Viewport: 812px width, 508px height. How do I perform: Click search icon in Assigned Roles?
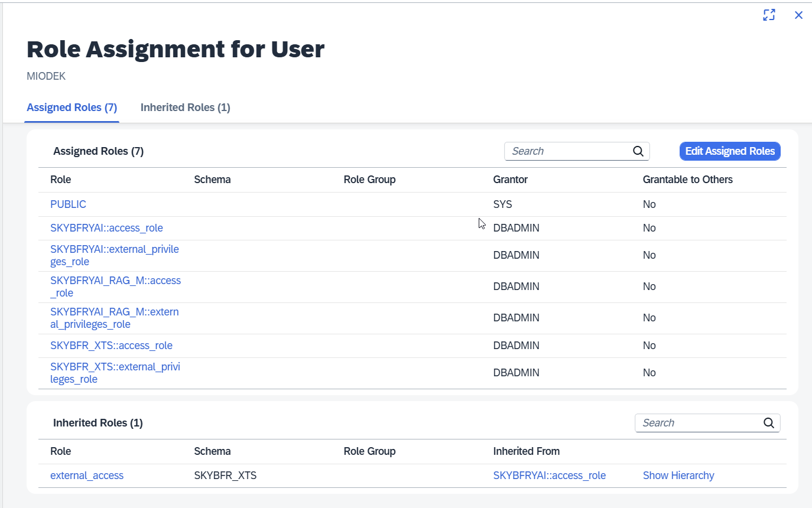click(x=638, y=151)
